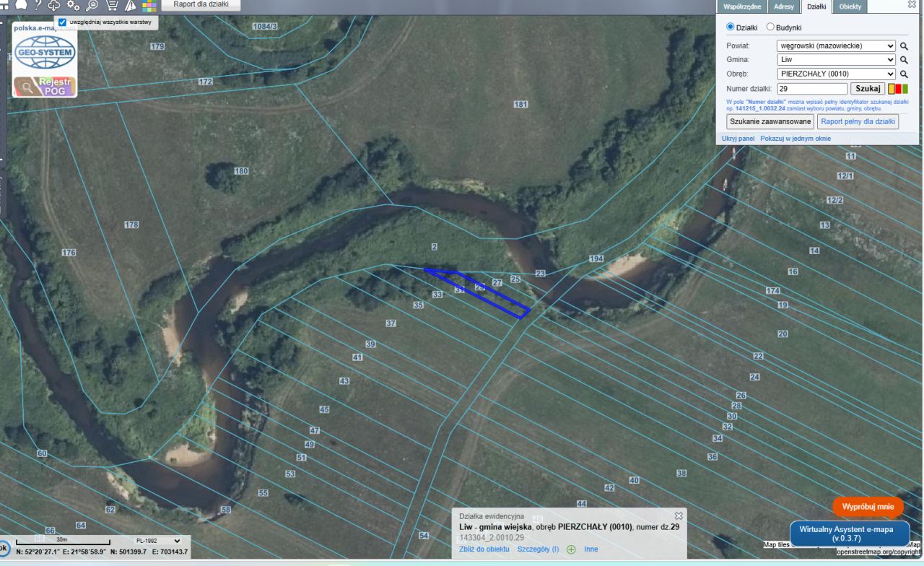Toggle 'uwzględniaj wszystkie warstwy' checkbox
The image size is (924, 566).
coord(62,22)
